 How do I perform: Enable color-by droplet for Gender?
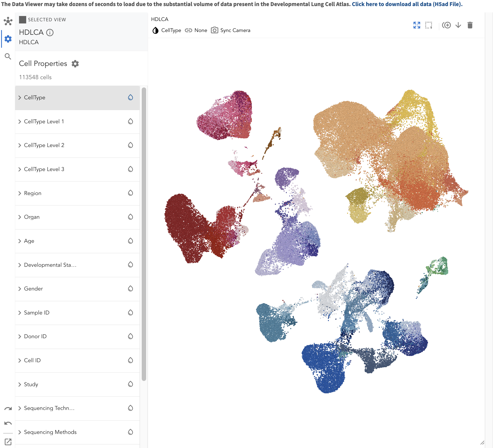130,289
